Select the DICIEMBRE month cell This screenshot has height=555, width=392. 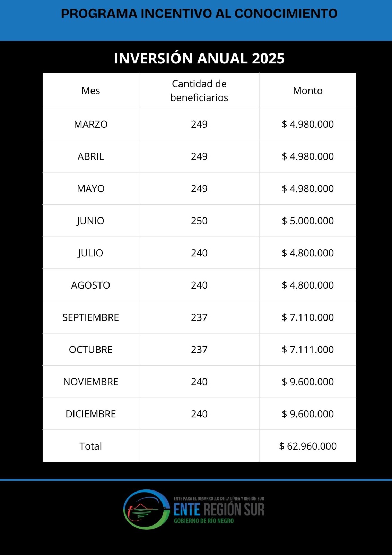90,414
